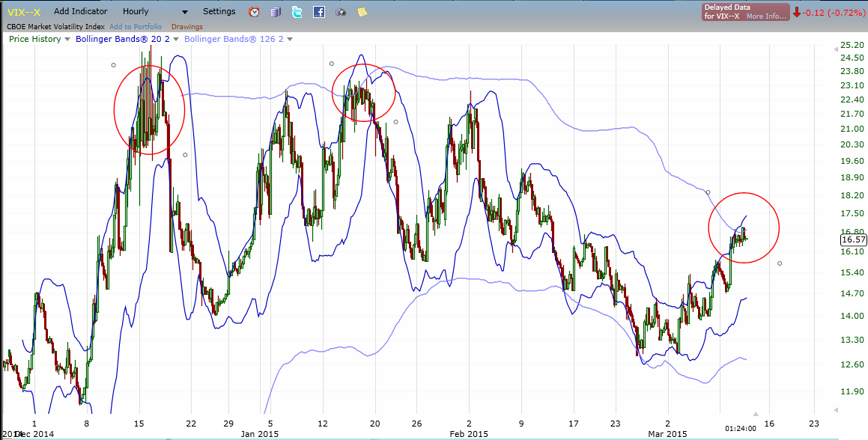The image size is (868, 440).
Task: Click the More Info... link
Action: [x=767, y=16]
